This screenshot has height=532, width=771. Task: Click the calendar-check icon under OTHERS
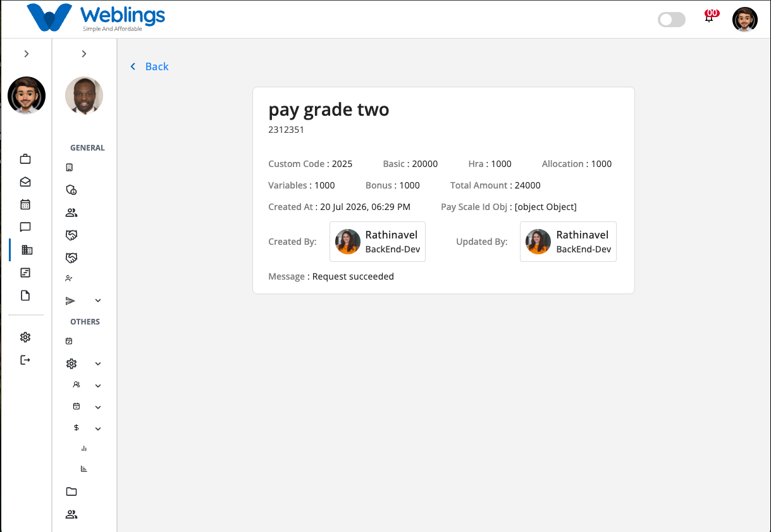pos(69,341)
